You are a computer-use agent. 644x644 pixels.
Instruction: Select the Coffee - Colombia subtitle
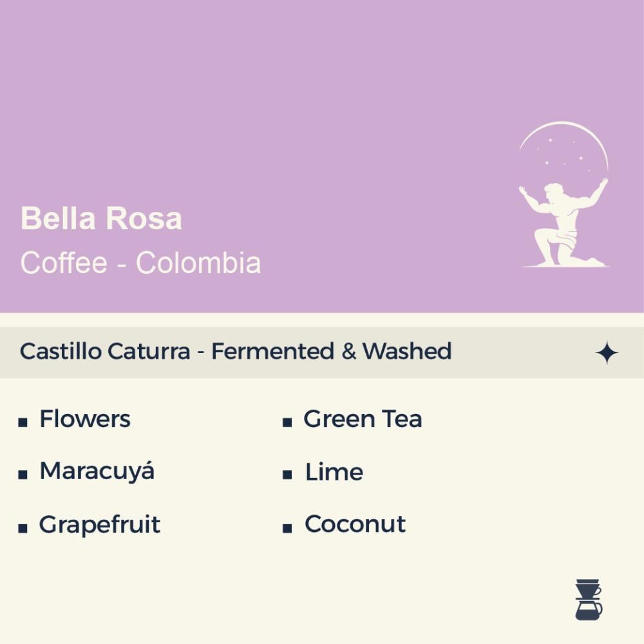[140, 263]
